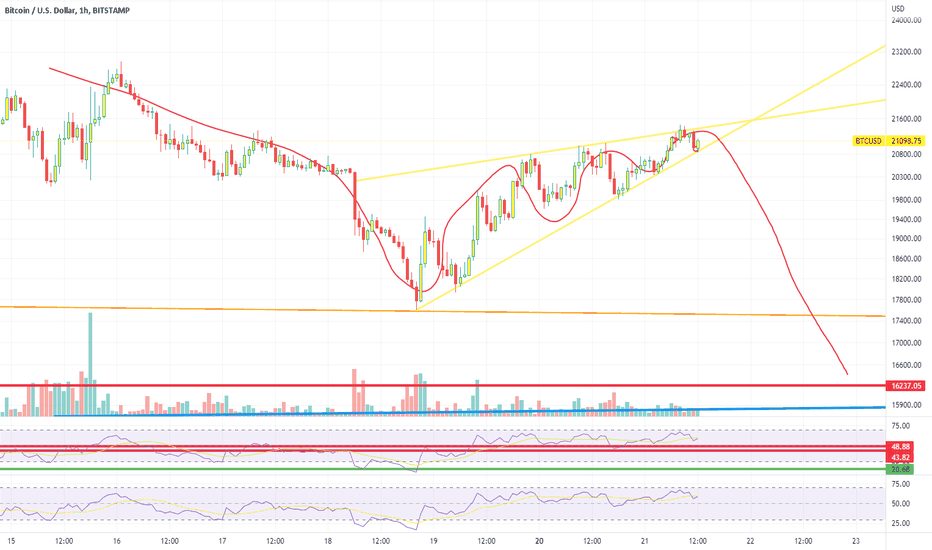Click the tallest teal volume bar
932x550 pixels.
[90, 364]
